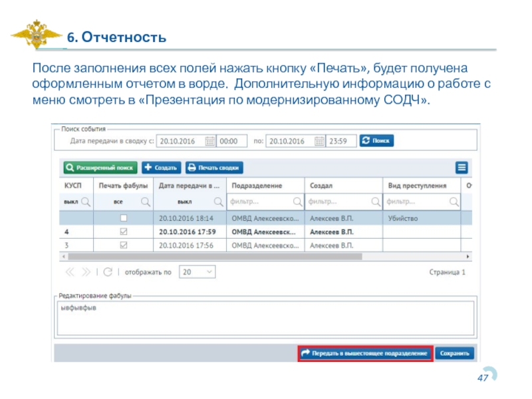Click the Создать button
Screen dimensions: 532x399
[161, 168]
